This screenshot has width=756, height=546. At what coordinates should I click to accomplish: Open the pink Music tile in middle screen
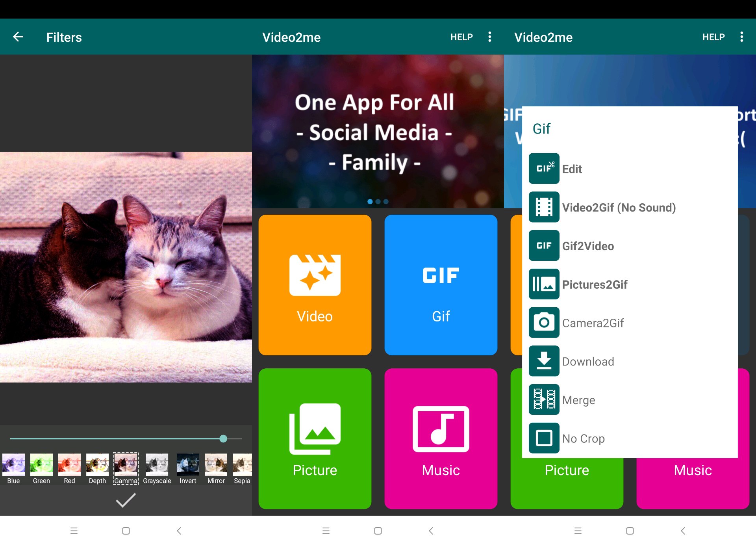(441, 438)
